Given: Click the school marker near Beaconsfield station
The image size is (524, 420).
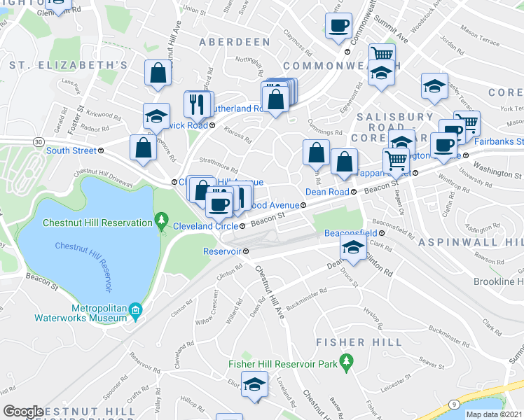Looking at the screenshot, I should tap(353, 248).
